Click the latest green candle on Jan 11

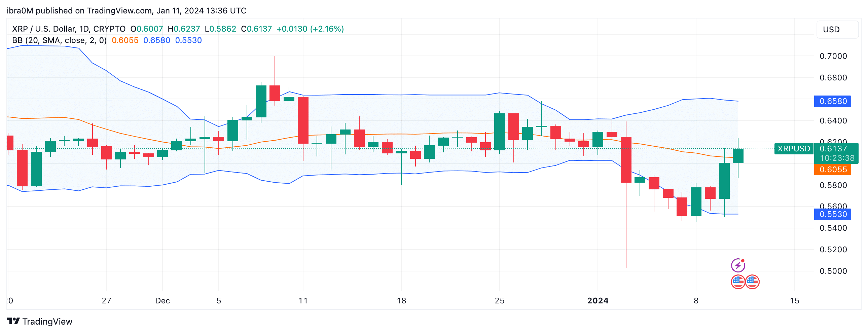738,156
